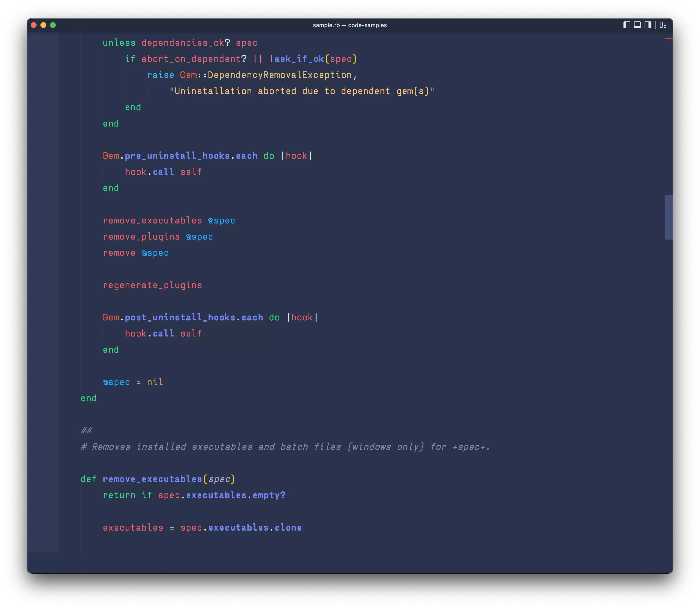700x609 pixels.
Task: Click the window title 'sample.rb — code-samples'
Action: [350, 25]
